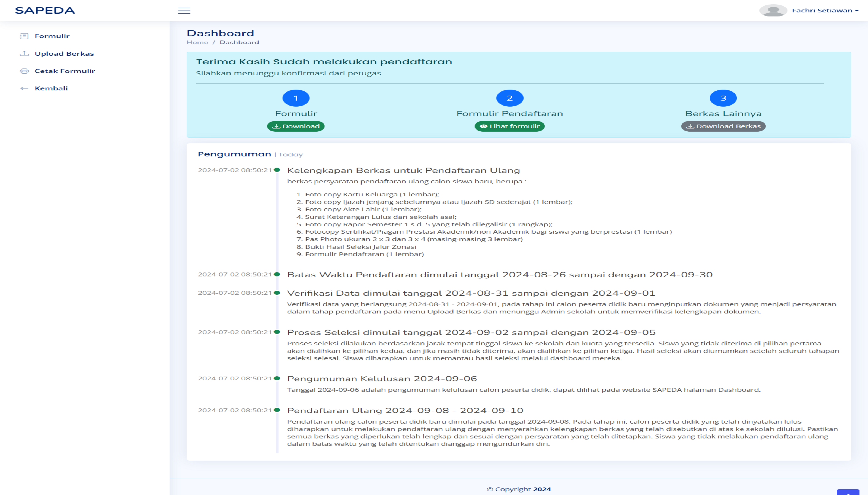868x495 pixels.
Task: Click step 1 circle for Formulir
Action: [296, 98]
